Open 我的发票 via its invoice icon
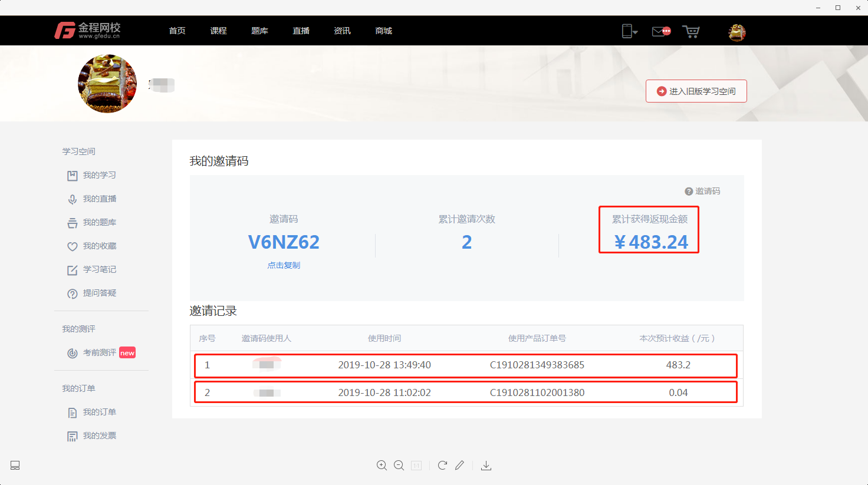This screenshot has height=485, width=868. (x=73, y=436)
